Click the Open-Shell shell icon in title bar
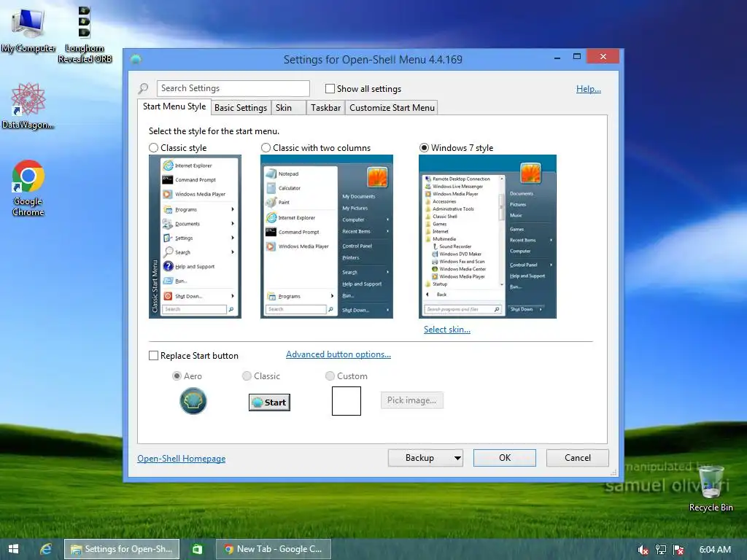Image resolution: width=747 pixels, height=560 pixels. 136,60
